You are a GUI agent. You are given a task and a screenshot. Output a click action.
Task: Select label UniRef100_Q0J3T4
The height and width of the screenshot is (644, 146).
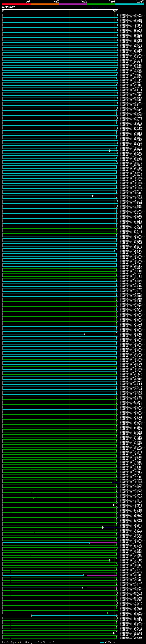pos(131,90)
